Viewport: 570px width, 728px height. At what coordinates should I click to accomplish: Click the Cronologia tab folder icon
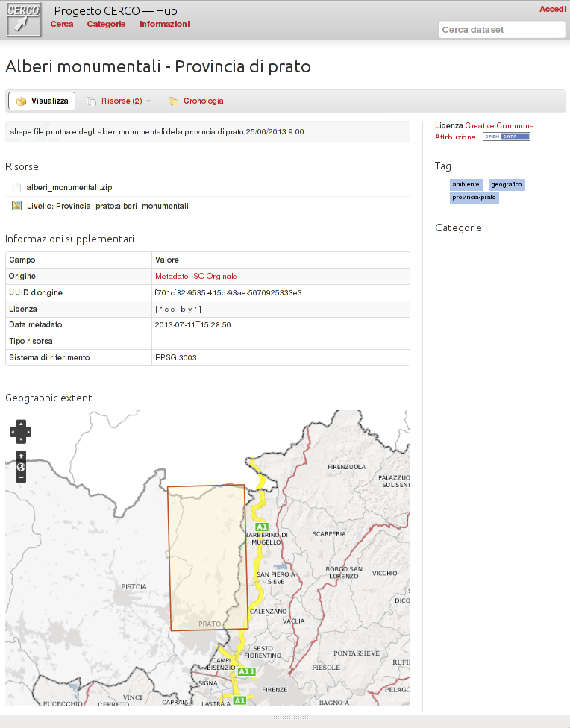(173, 101)
